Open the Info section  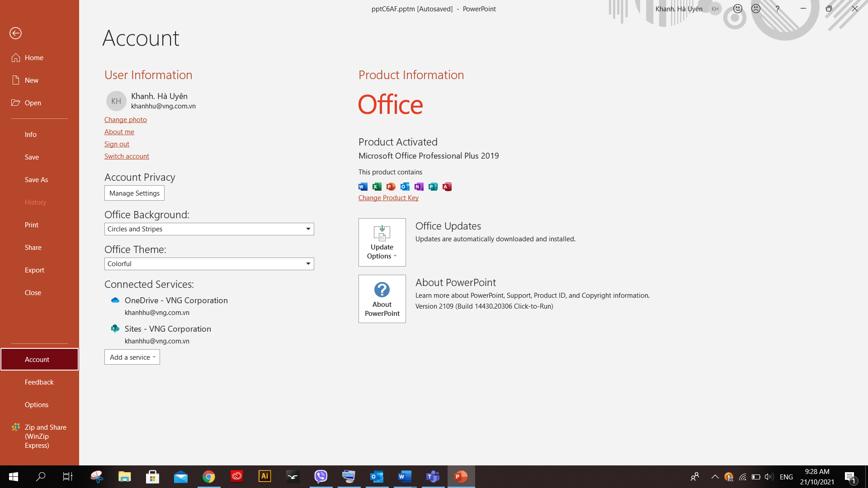39,134
